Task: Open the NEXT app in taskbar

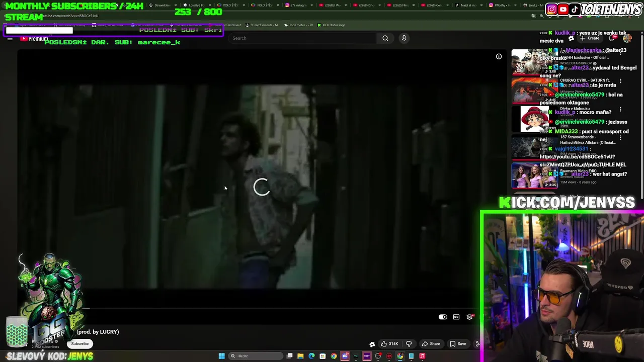Action: [x=367, y=356]
